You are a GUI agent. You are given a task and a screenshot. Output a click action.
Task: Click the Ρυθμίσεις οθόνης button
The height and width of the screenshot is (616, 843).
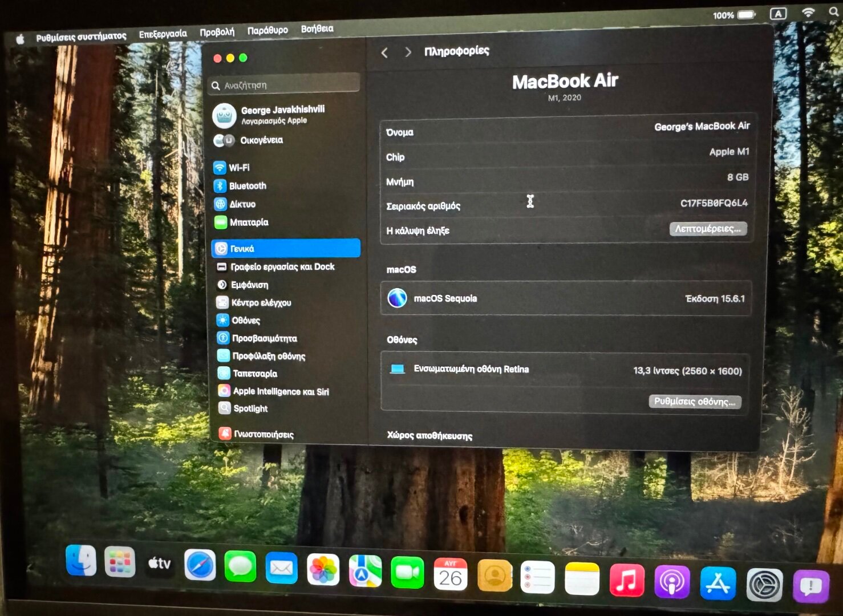(x=695, y=402)
